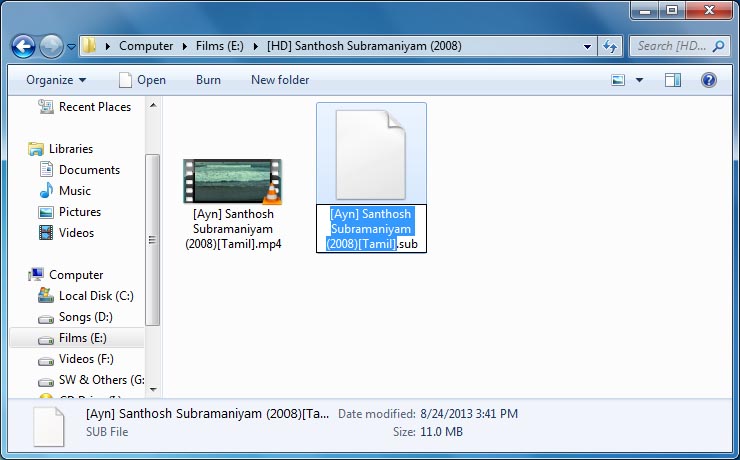
Task: Click the Date modified value 8/24/2013 3:41 PM
Action: pyautogui.click(x=469, y=414)
